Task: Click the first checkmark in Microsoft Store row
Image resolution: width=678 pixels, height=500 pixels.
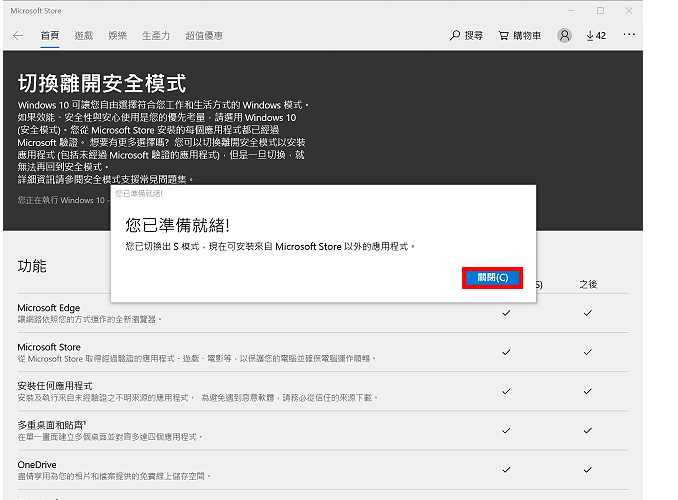Action: coord(506,352)
